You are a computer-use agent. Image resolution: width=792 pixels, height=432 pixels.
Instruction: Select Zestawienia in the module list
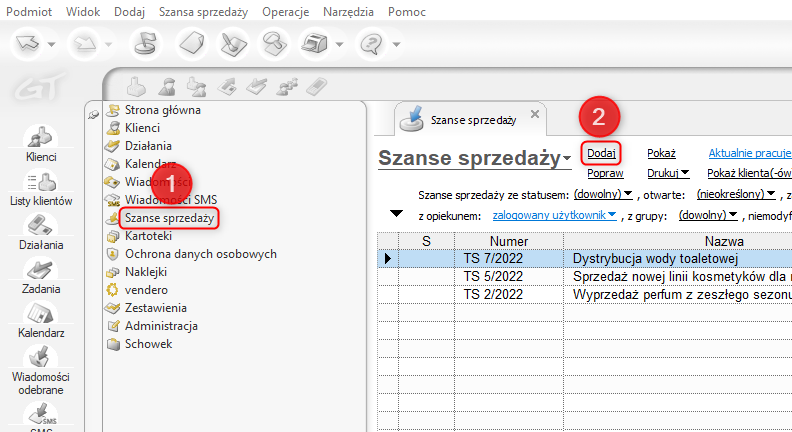[156, 308]
